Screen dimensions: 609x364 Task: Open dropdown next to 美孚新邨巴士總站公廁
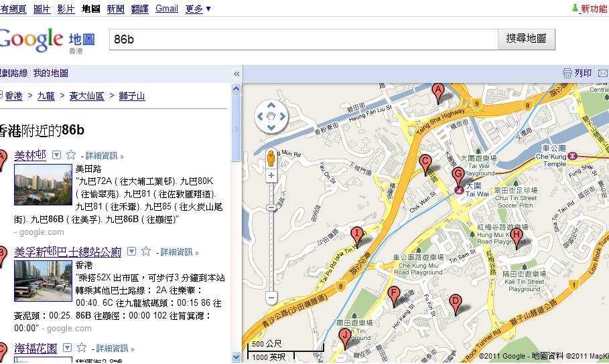[132, 252]
